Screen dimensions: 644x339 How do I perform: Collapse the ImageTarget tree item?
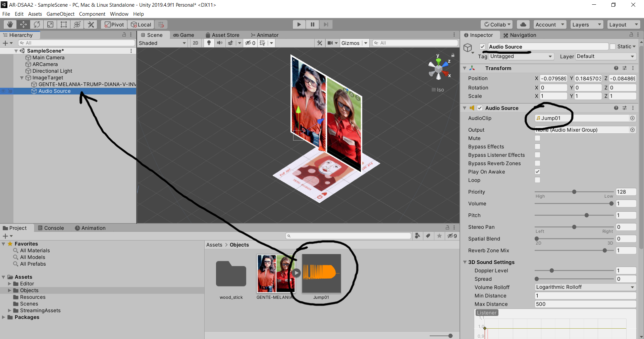point(22,78)
